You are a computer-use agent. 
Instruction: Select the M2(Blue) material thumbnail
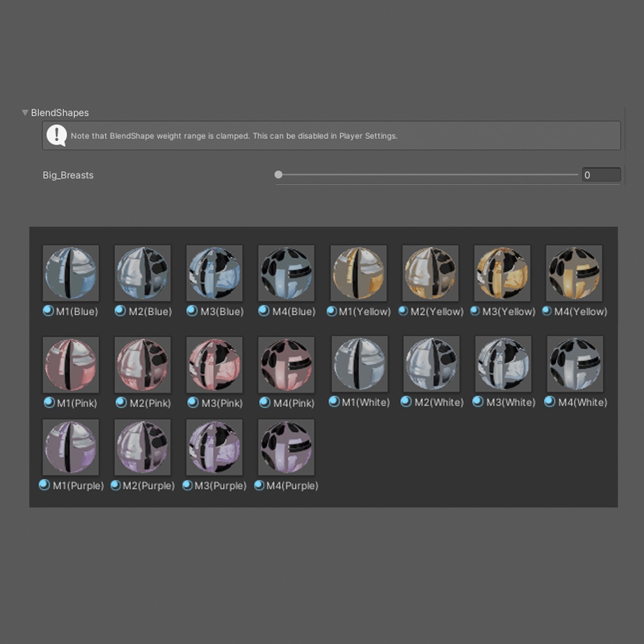point(143,273)
